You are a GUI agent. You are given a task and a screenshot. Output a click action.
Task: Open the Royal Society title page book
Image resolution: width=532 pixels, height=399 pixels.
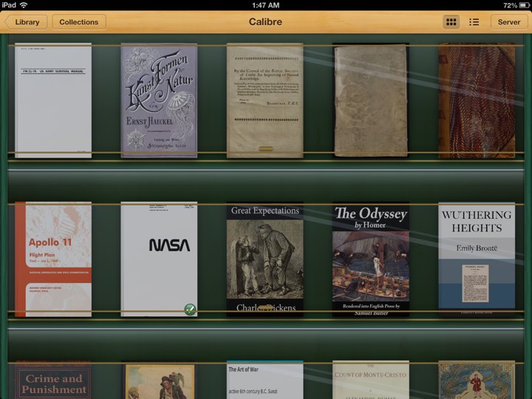(265, 100)
